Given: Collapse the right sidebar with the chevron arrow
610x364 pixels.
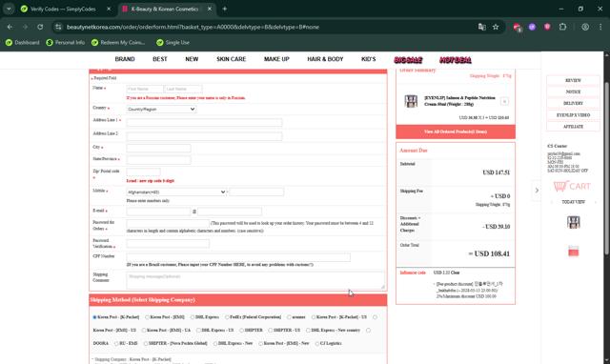Looking at the screenshot, I should tap(537, 191).
